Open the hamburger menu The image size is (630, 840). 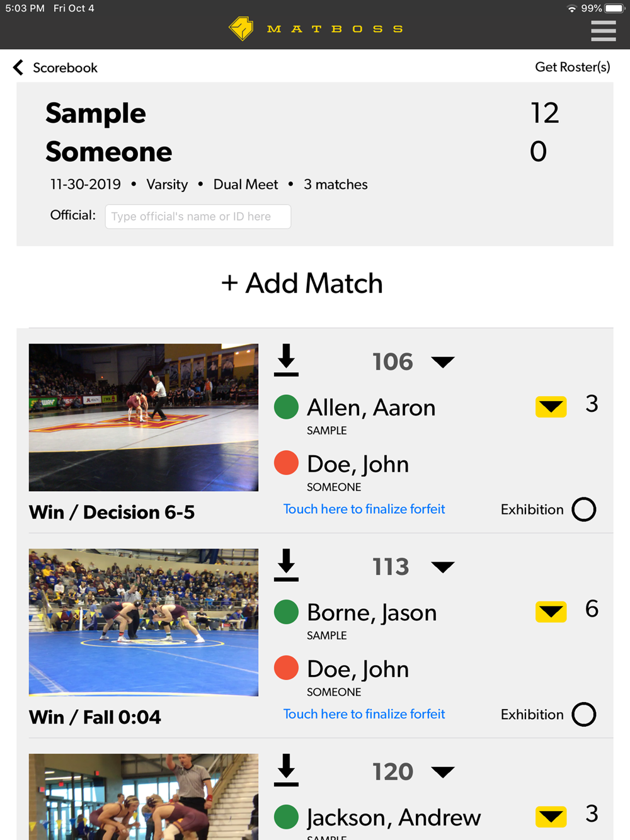[603, 30]
